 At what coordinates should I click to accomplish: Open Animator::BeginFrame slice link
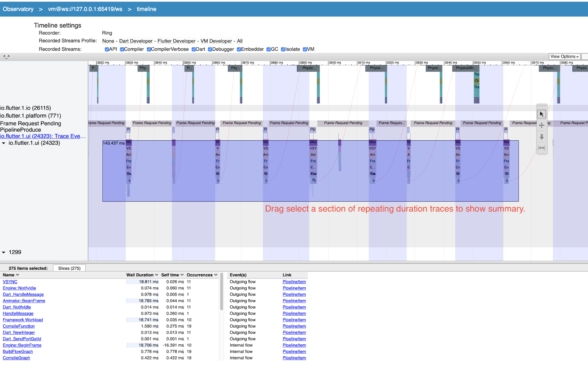[24, 301]
